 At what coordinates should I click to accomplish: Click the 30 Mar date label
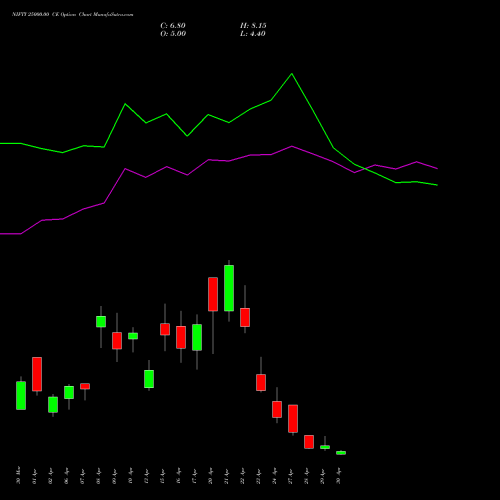18,475
